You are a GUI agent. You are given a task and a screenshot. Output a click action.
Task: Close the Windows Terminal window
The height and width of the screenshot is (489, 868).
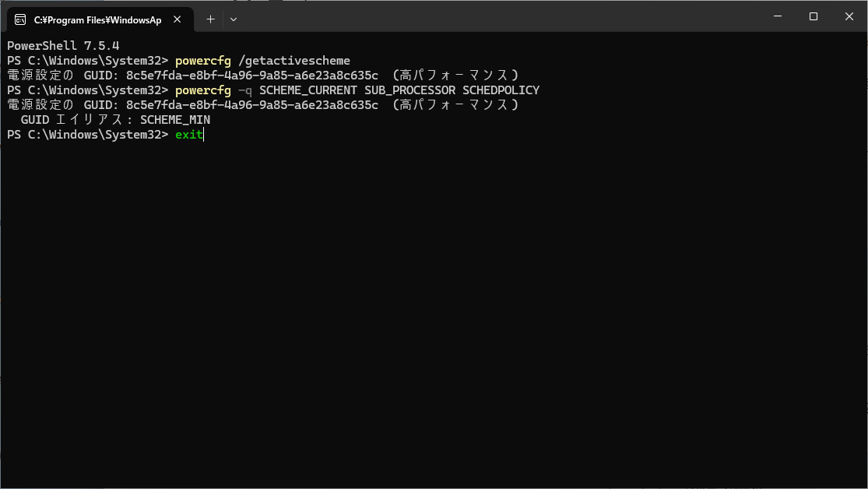[x=849, y=16]
